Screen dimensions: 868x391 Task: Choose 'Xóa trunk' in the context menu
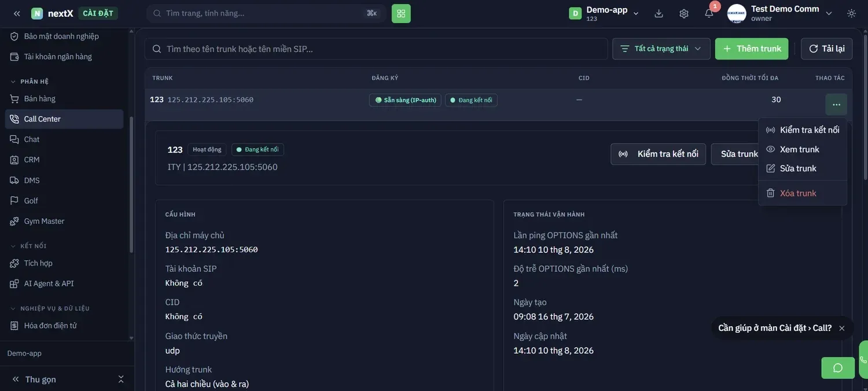pyautogui.click(x=803, y=193)
